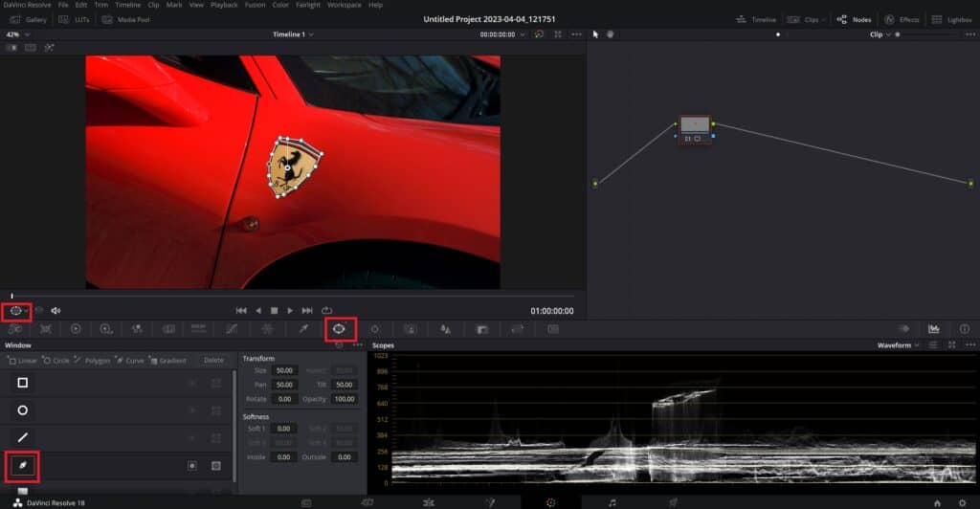Image resolution: width=980 pixels, height=509 pixels.
Task: Open the Workspace menu
Action: pyautogui.click(x=344, y=5)
